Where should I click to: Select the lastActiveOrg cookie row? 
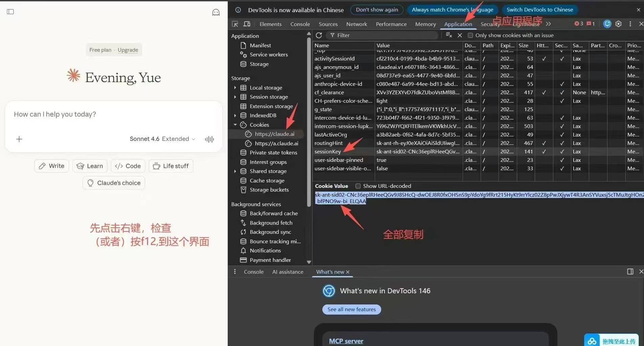click(x=478, y=134)
